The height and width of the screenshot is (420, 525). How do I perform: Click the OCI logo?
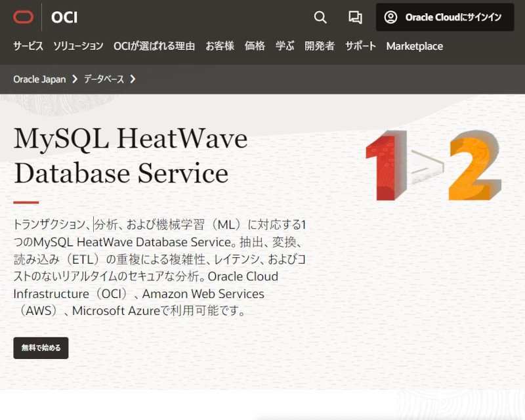[x=64, y=18]
